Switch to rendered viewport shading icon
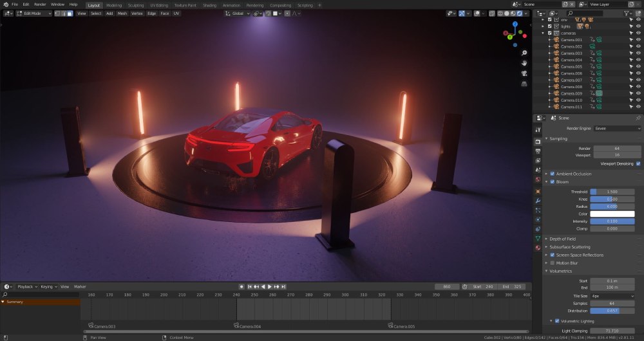Viewport: 644px width, 341px height. coord(520,14)
